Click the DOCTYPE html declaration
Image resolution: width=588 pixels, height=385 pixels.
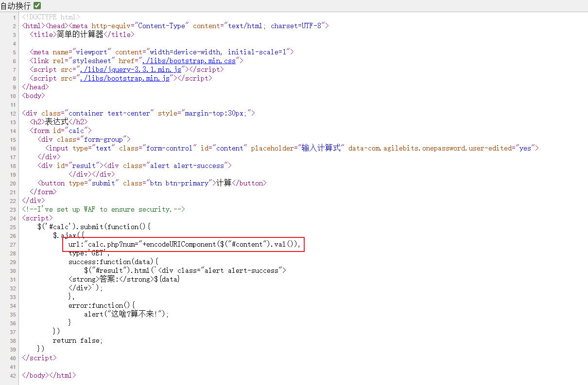[x=51, y=17]
